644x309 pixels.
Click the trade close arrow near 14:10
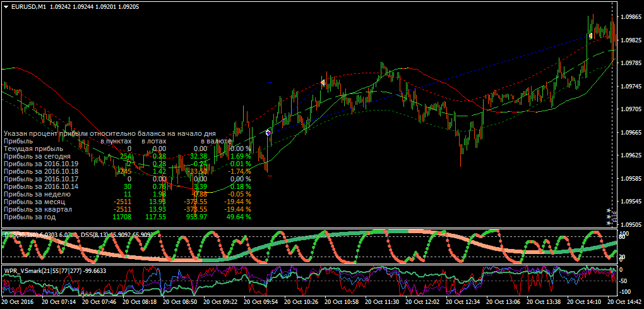click(x=590, y=36)
